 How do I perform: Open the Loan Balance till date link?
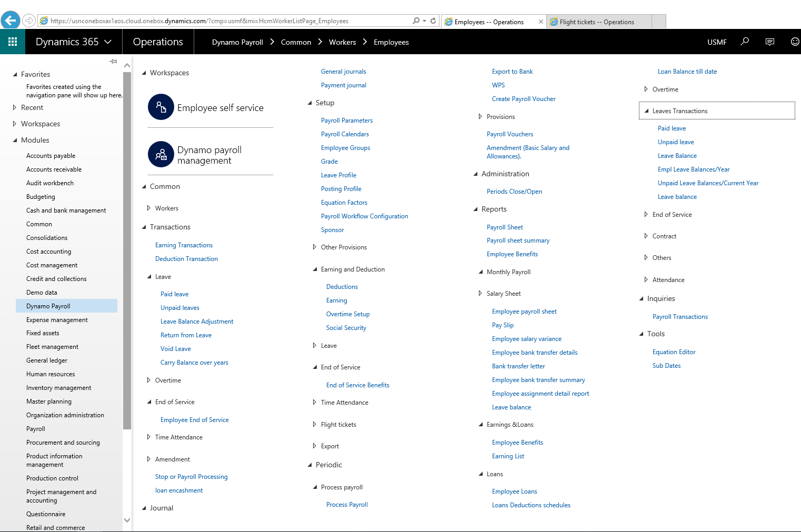coord(687,72)
